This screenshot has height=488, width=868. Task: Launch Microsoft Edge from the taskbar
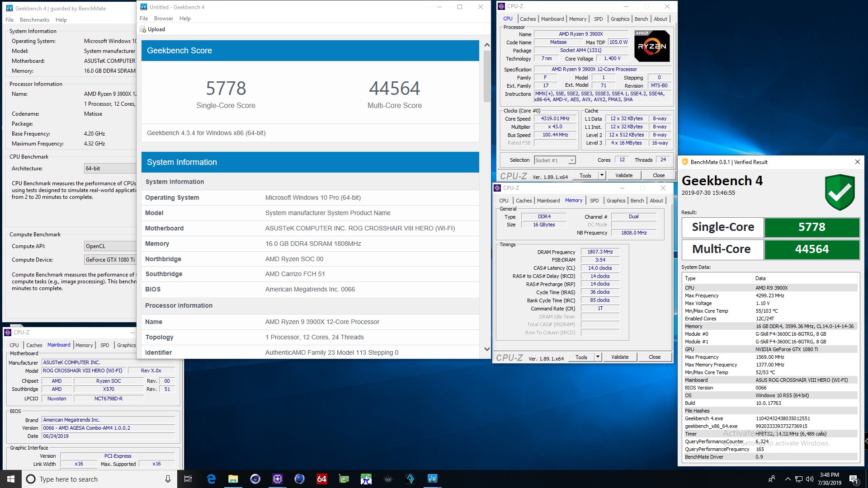[x=211, y=479]
